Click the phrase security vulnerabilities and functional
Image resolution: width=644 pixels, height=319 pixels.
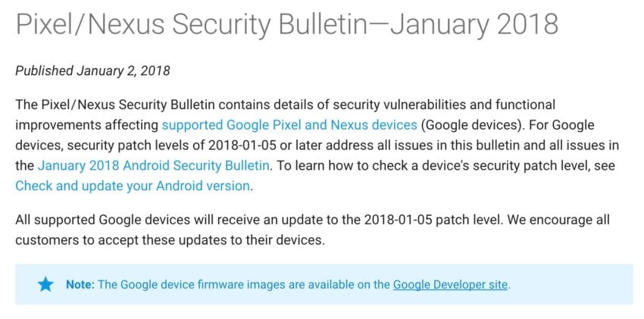point(444,105)
